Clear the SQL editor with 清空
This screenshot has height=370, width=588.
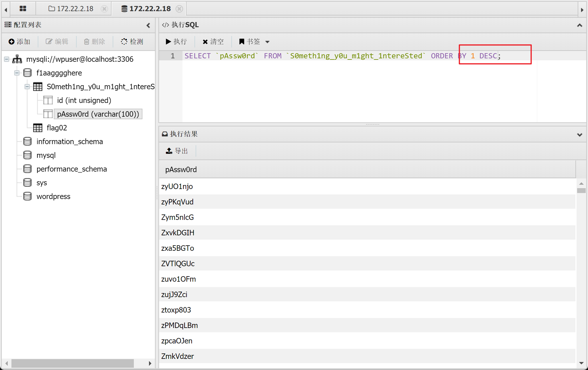[213, 42]
